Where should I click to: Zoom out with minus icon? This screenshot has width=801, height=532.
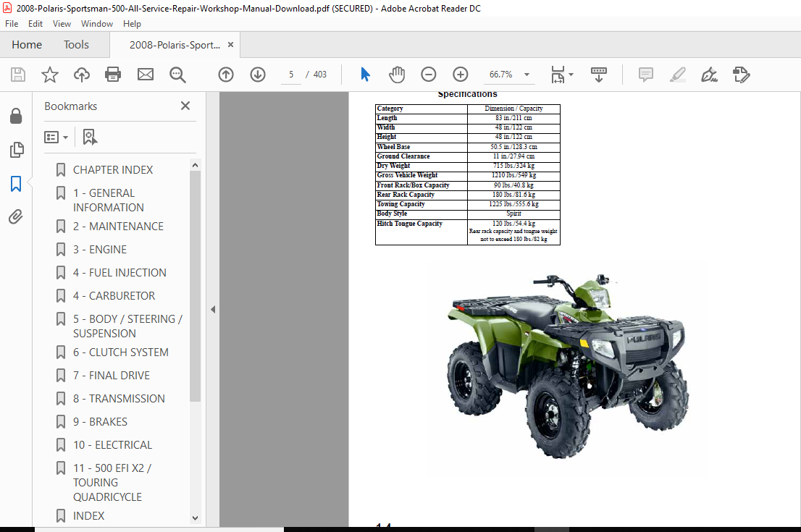coord(429,75)
